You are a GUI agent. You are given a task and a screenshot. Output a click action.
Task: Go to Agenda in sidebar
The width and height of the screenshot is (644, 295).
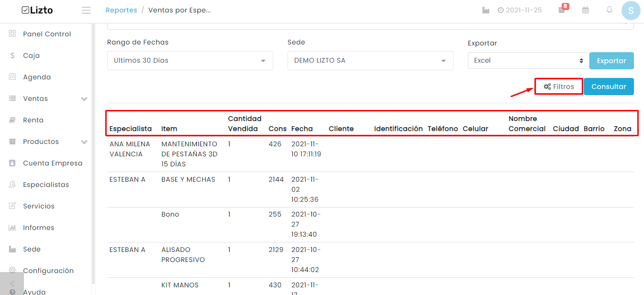click(37, 77)
